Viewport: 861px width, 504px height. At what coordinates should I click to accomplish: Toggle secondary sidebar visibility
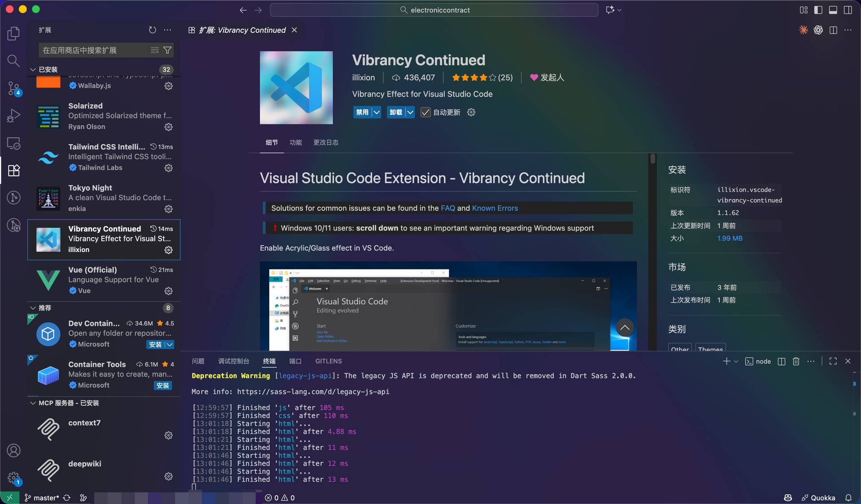tap(848, 10)
